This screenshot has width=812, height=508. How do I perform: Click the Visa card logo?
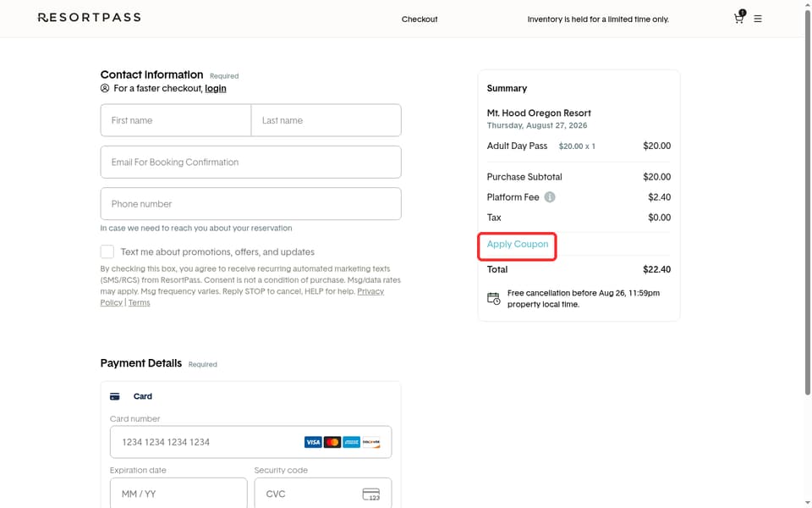[313, 442]
